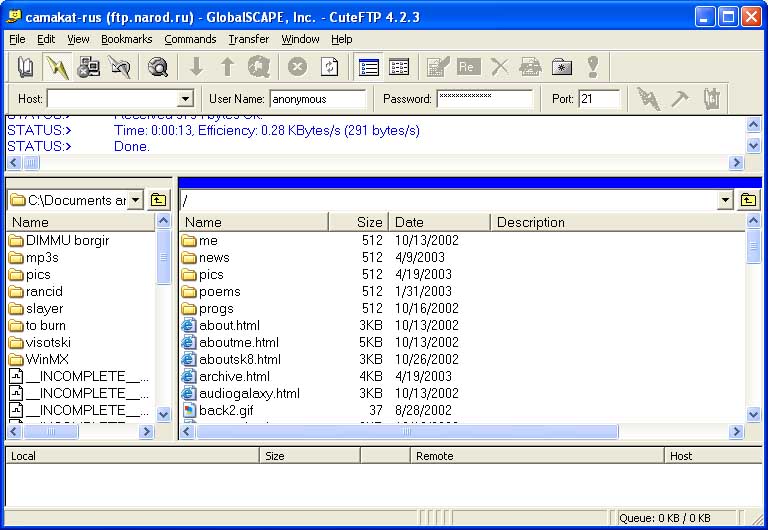Click the Description column header
Viewport: 768px width, 530px height.
[x=618, y=222]
